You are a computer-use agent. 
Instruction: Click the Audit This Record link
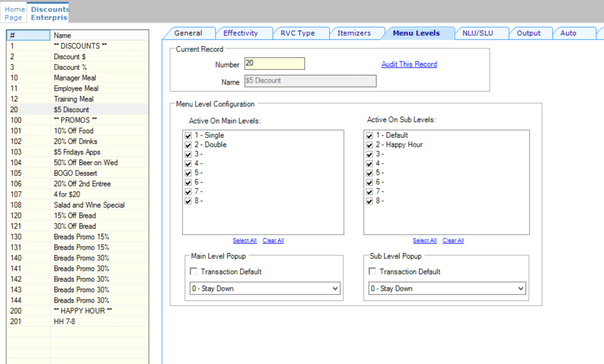[x=409, y=64]
